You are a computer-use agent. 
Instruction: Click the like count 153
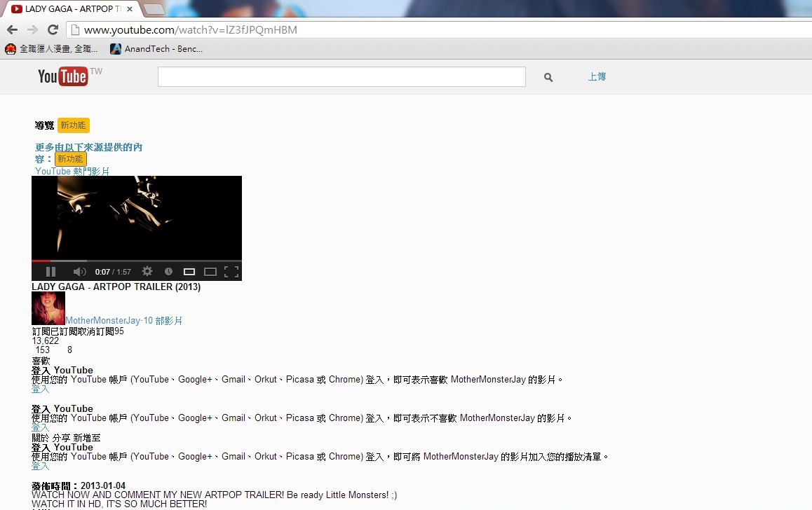[x=43, y=350]
